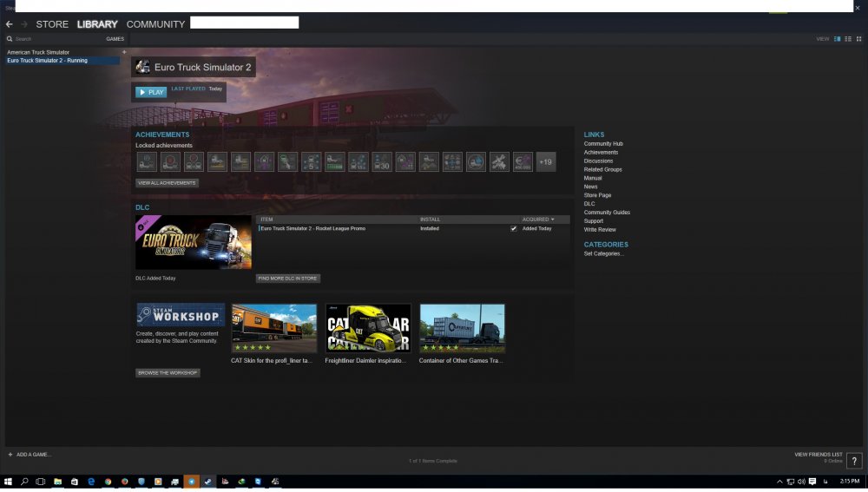This screenshot has height=492, width=868.
Task: Show hidden system tray icons
Action: click(x=779, y=481)
